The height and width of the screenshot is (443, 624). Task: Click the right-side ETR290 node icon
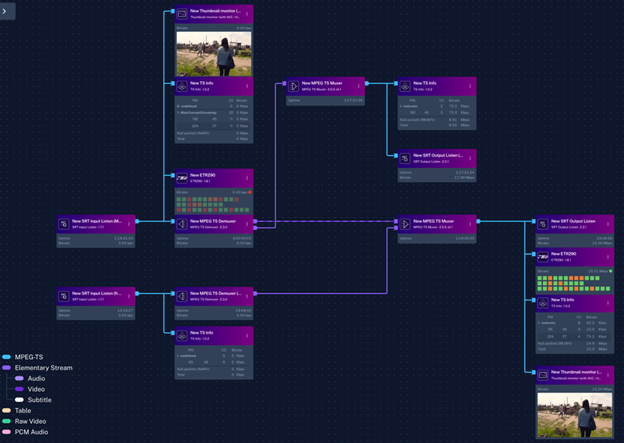(543, 256)
